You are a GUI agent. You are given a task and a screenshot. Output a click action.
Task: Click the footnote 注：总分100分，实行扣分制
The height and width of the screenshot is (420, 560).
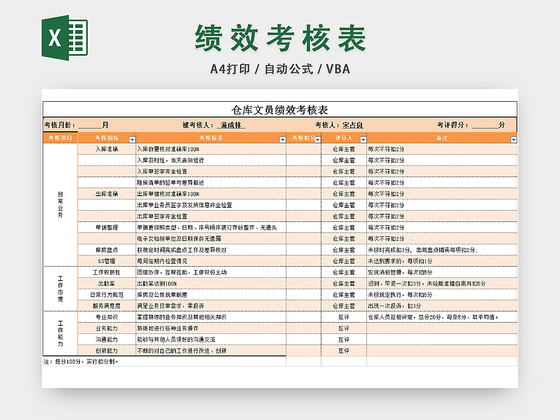[x=81, y=362]
